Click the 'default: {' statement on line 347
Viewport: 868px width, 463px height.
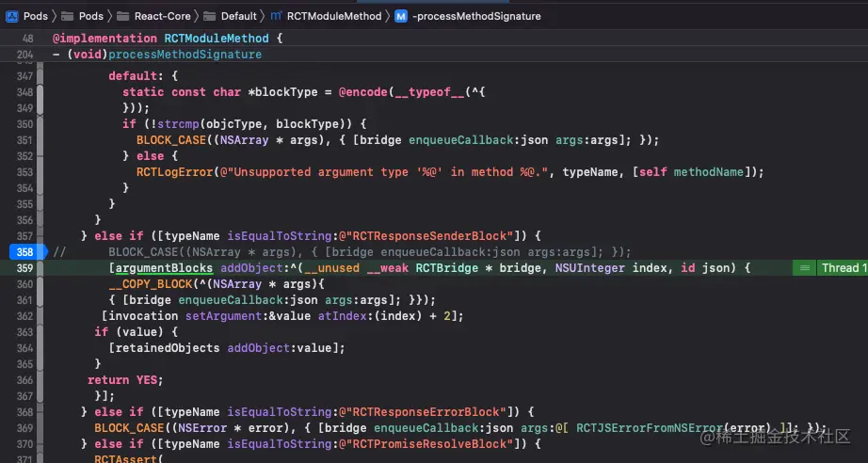tap(143, 76)
